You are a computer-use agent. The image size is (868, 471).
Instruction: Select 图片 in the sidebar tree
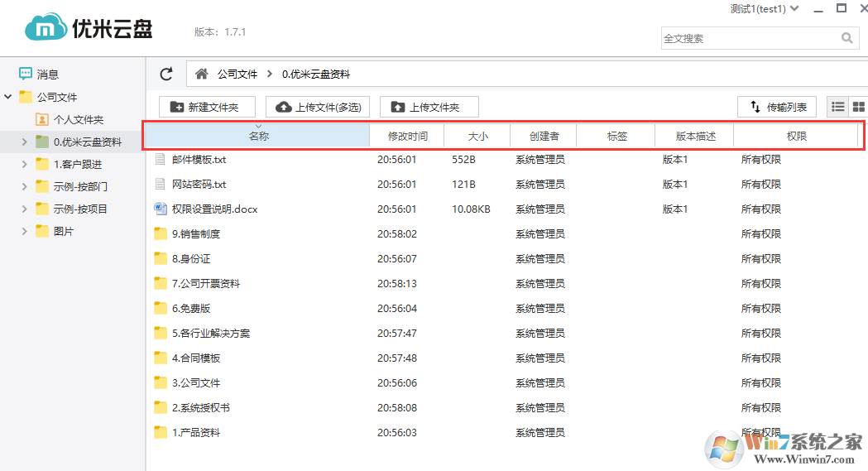[x=64, y=231]
